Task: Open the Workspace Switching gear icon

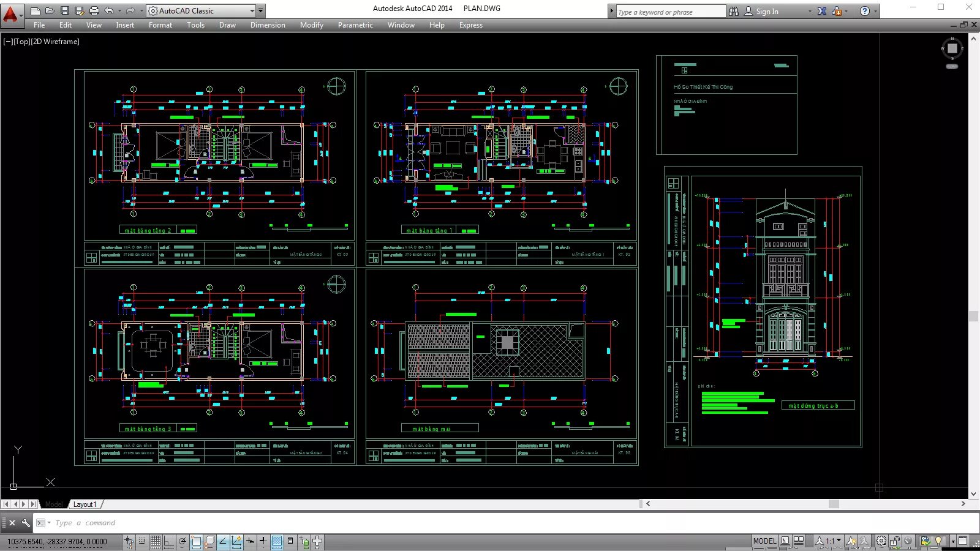Action: (881, 541)
